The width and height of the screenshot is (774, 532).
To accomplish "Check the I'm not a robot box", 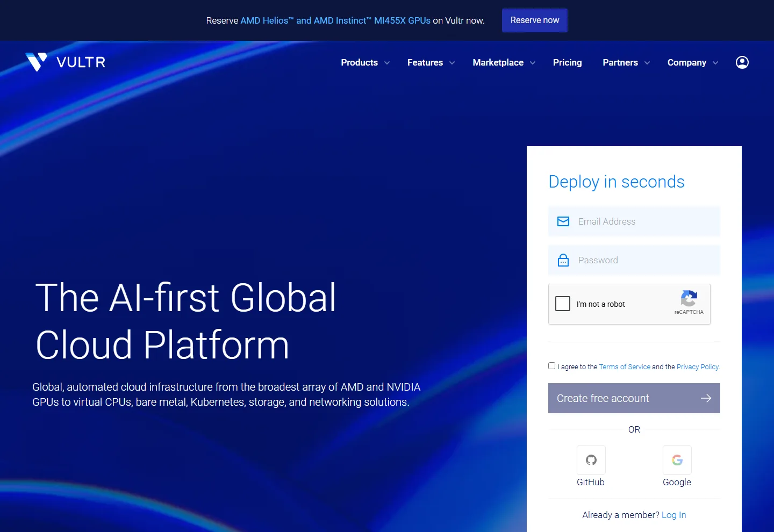I will pos(563,304).
